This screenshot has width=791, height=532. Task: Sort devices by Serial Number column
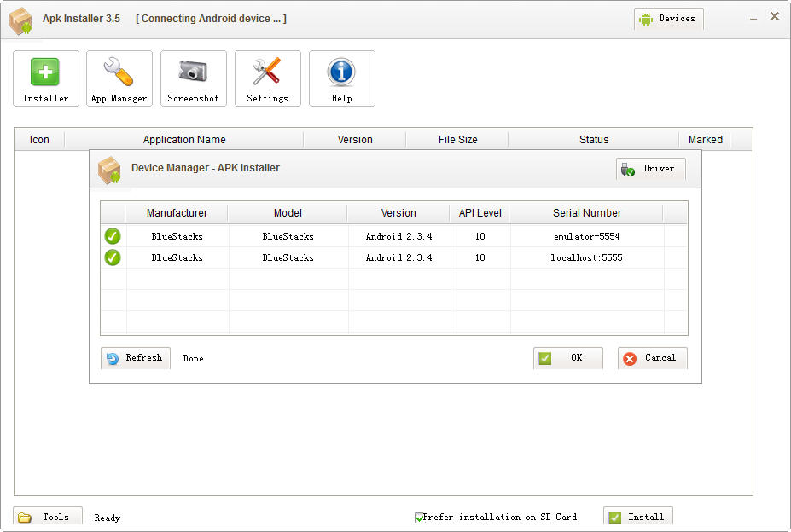587,213
